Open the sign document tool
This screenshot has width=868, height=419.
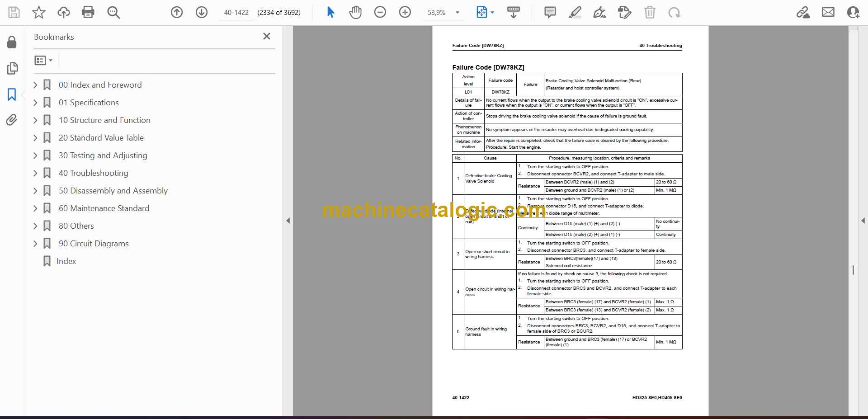click(600, 12)
